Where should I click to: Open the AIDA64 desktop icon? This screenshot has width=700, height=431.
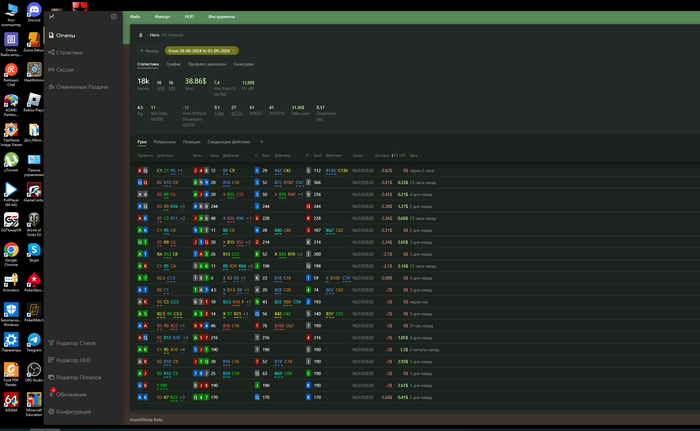pyautogui.click(x=11, y=402)
